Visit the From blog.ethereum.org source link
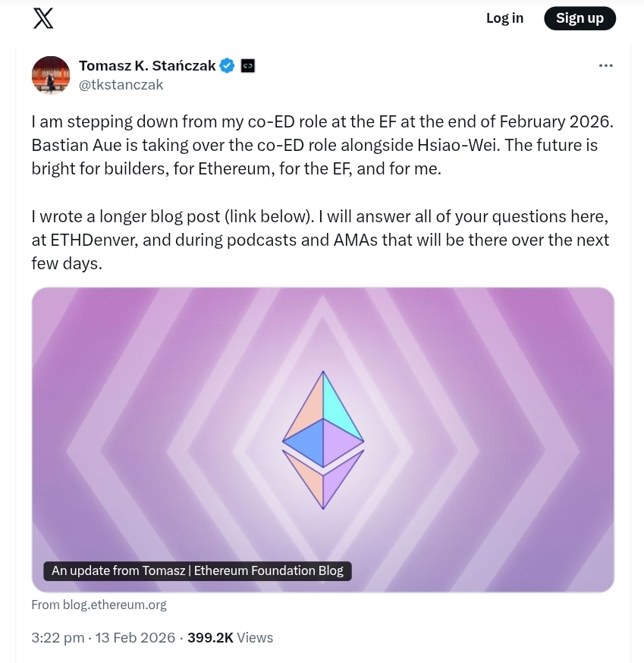This screenshot has width=644, height=663. 99,605
